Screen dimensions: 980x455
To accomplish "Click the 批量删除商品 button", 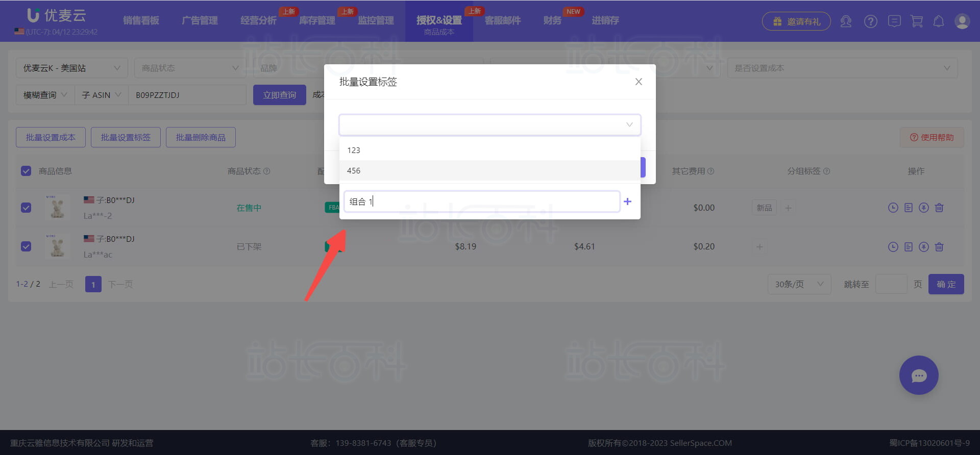I will pos(201,137).
